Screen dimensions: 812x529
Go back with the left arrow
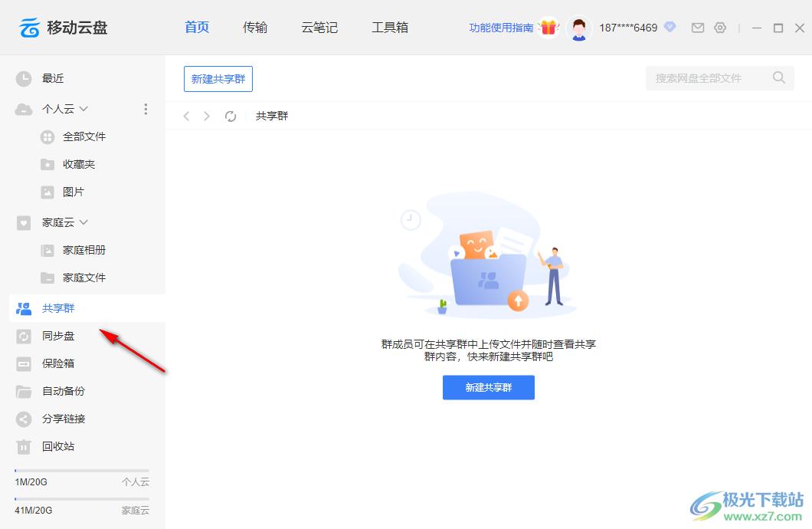tap(186, 117)
